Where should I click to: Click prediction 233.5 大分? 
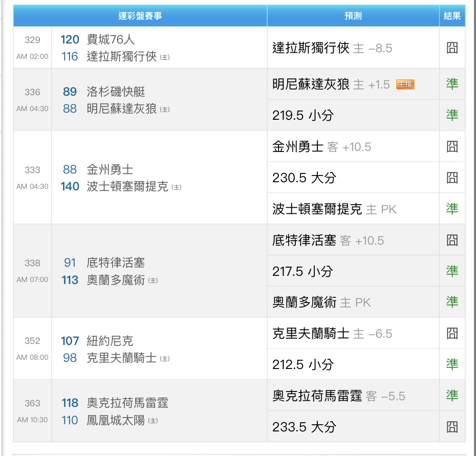point(304,427)
